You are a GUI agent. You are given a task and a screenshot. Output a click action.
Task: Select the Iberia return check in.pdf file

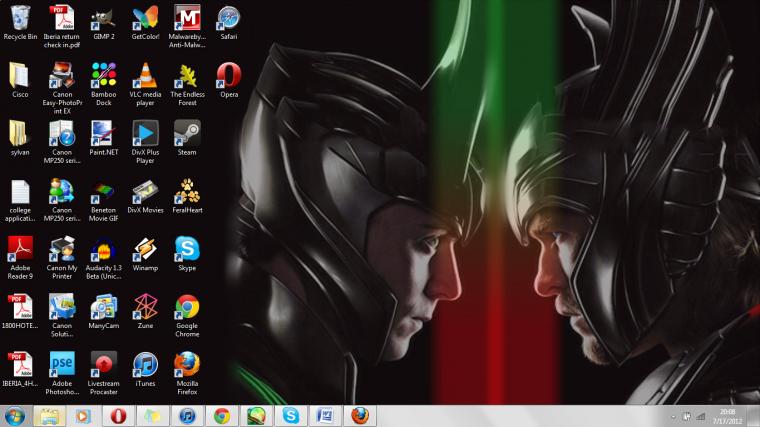click(62, 27)
